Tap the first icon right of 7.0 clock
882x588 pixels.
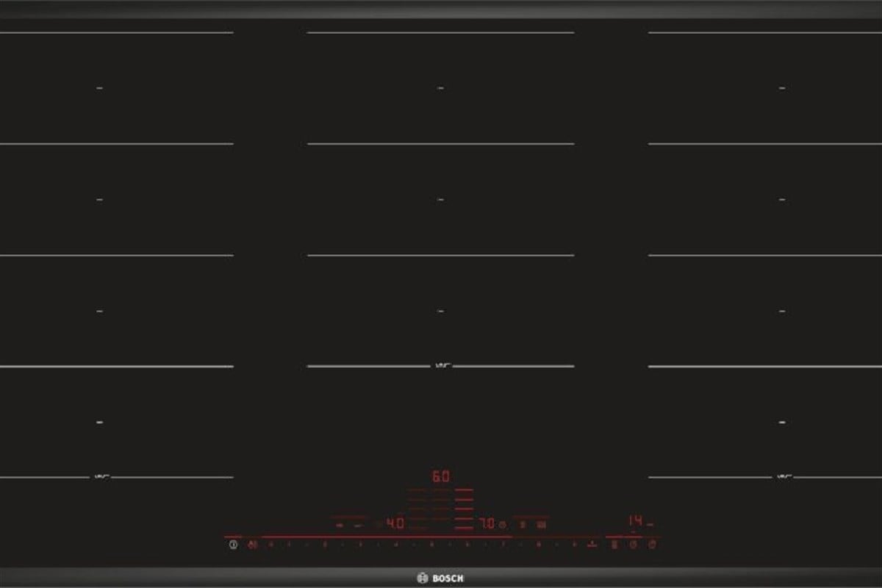coord(523,525)
